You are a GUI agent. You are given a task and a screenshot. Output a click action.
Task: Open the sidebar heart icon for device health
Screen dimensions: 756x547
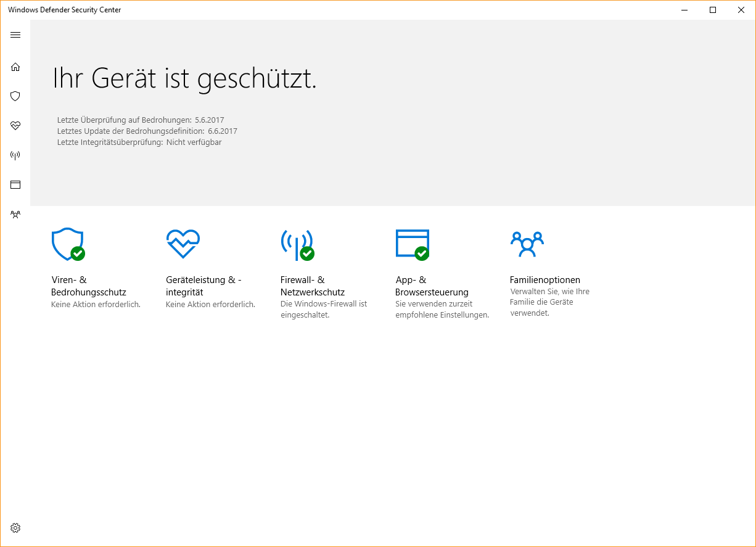(x=15, y=126)
